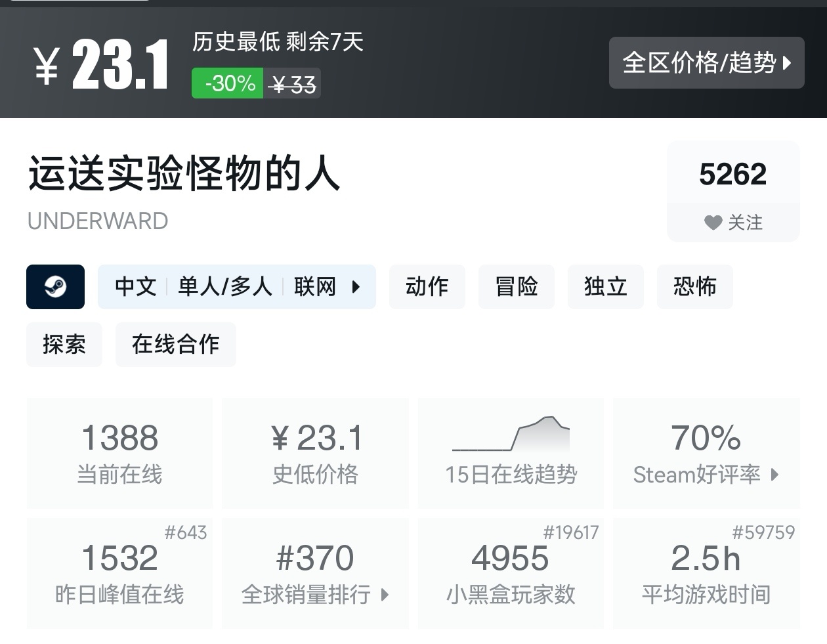827x644 pixels.
Task: Select the 恐怖 tag
Action: (695, 287)
